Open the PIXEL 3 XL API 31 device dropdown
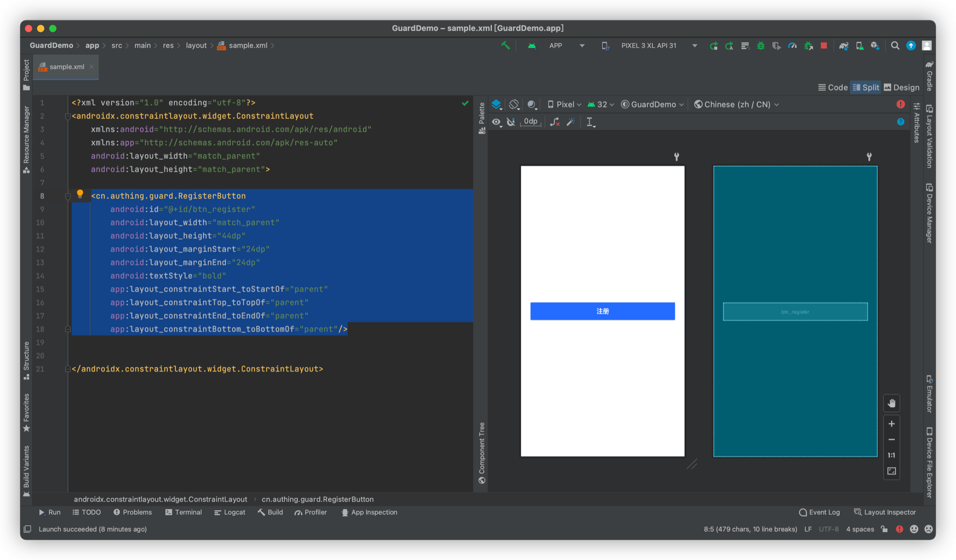Screen dimensions: 956x560 (x=649, y=45)
